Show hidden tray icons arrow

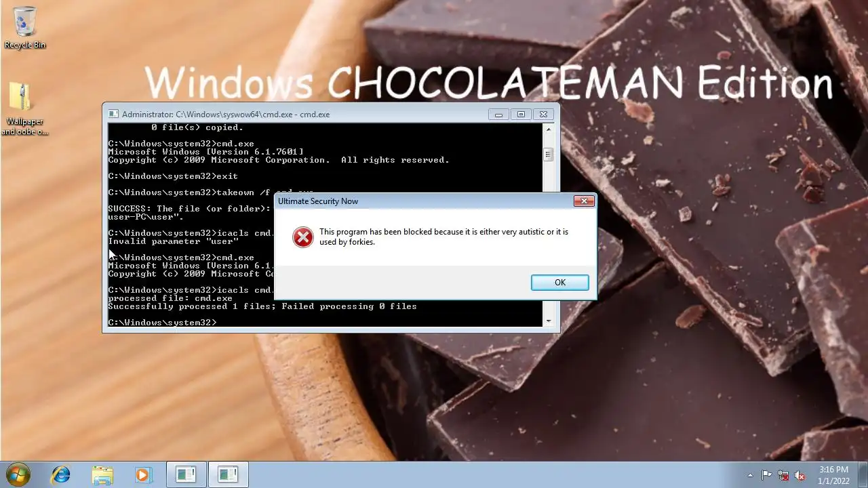(750, 475)
